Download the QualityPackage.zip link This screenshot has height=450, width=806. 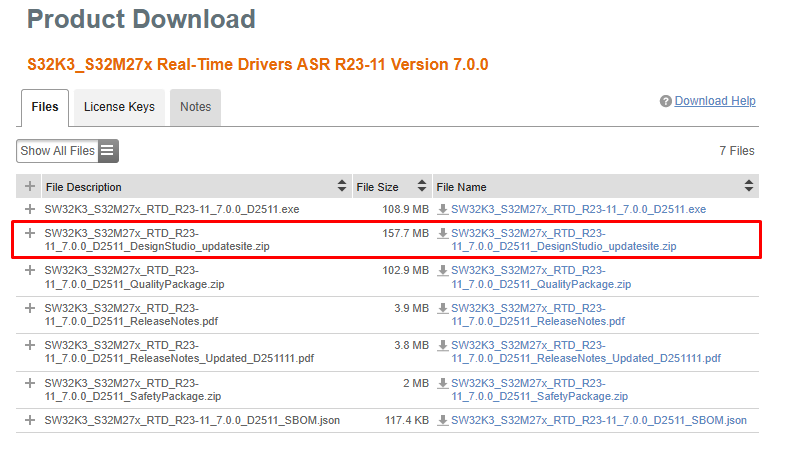[x=541, y=277]
